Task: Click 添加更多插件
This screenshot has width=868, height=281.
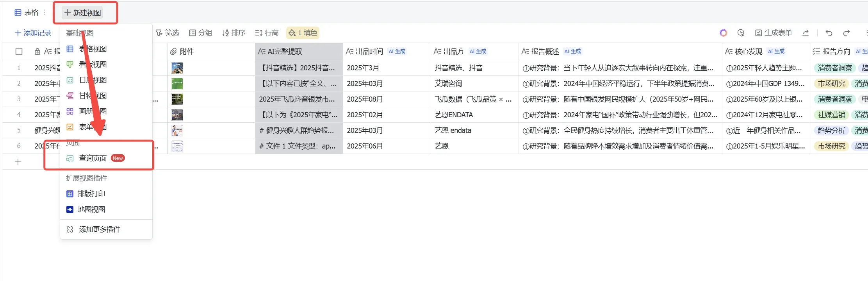Action: tap(106, 229)
